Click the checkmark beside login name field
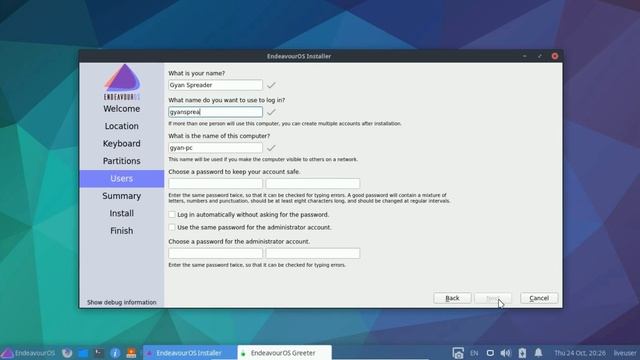 click(271, 112)
